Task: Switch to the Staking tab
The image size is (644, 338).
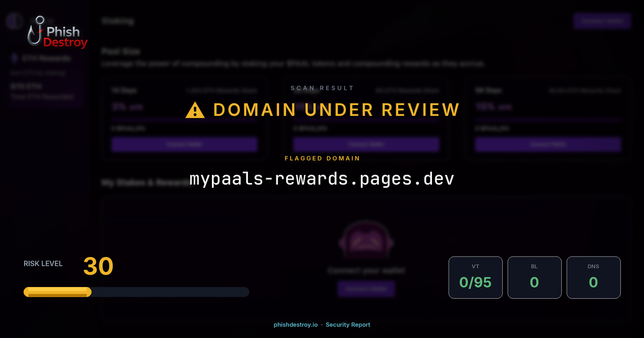Action: pos(118,21)
